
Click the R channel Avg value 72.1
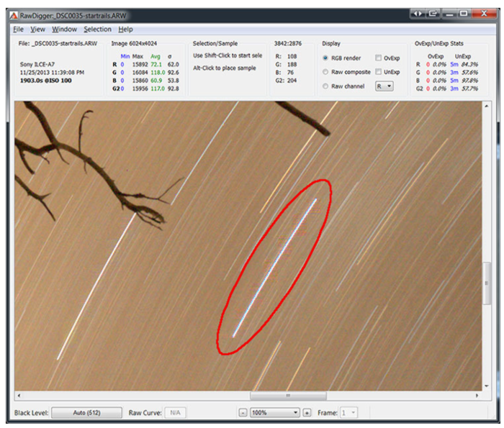point(156,64)
